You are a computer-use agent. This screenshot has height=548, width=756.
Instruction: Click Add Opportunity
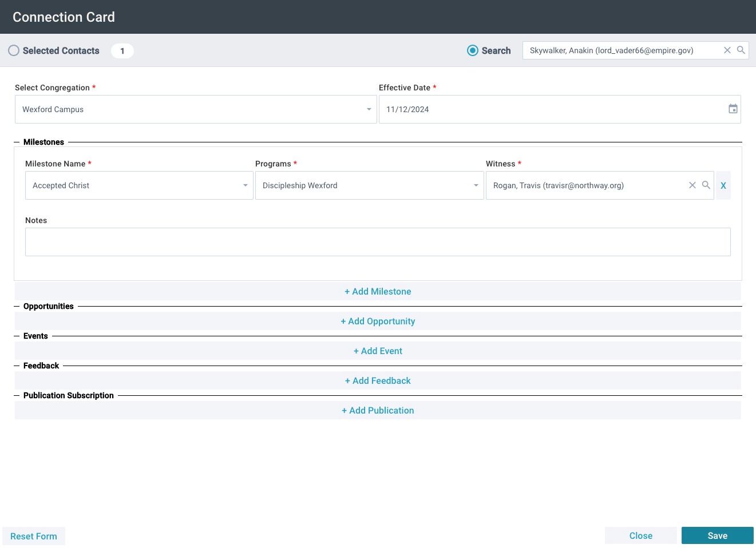pyautogui.click(x=378, y=321)
